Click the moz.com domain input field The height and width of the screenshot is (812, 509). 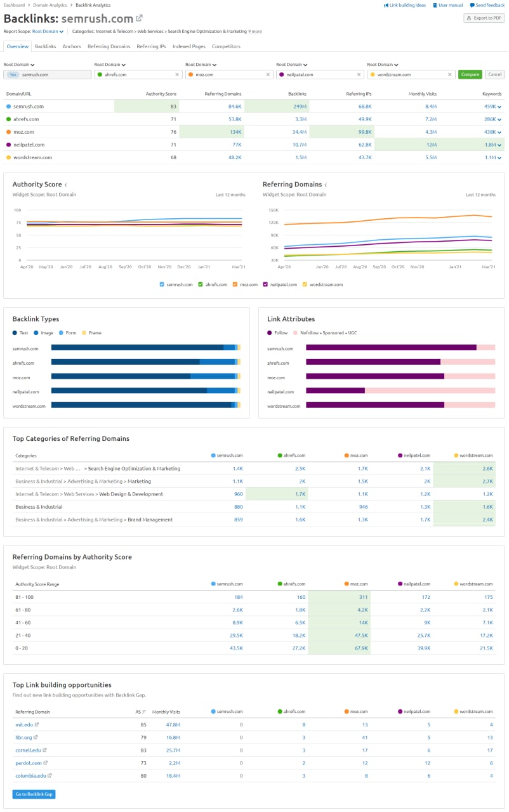point(228,74)
